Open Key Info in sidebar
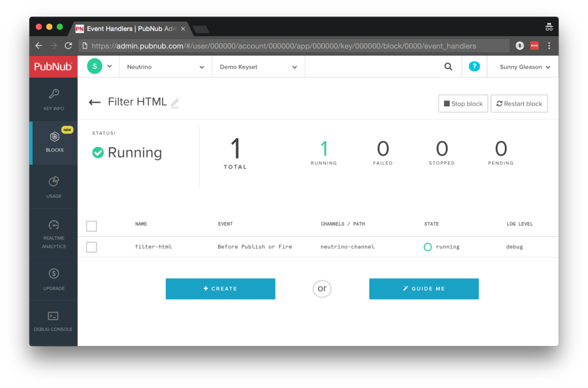Screen dimensions: 588x388 [53, 99]
